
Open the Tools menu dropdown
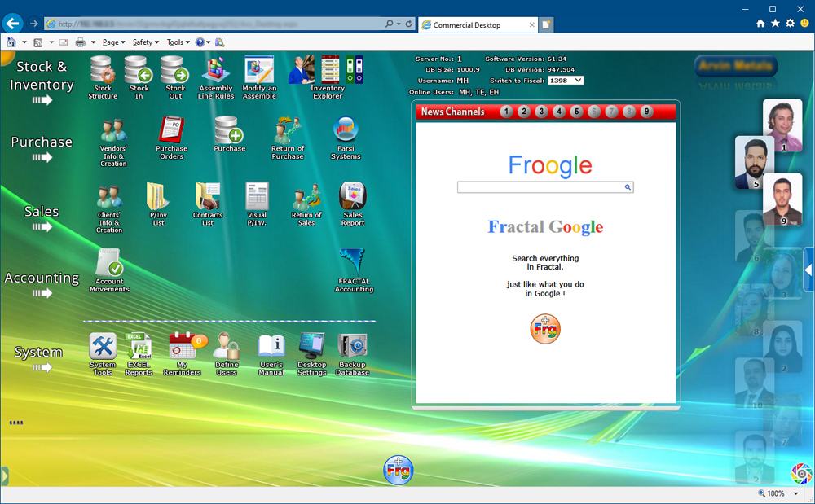pos(178,42)
